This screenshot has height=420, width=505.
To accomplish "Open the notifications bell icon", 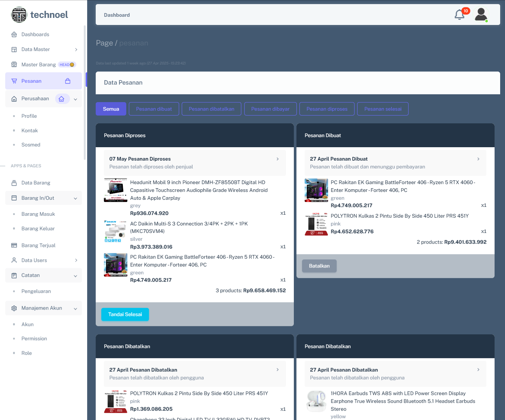I will pyautogui.click(x=460, y=15).
